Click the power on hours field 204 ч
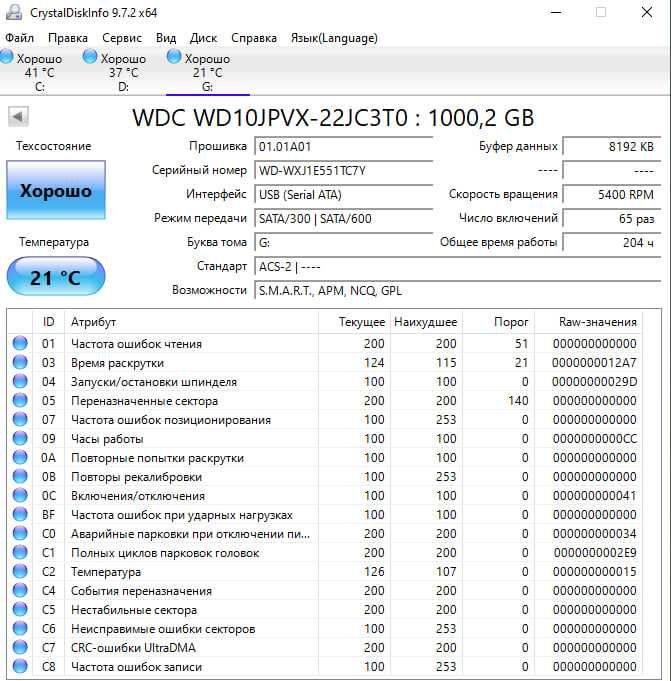The width and height of the screenshot is (671, 681). click(612, 242)
